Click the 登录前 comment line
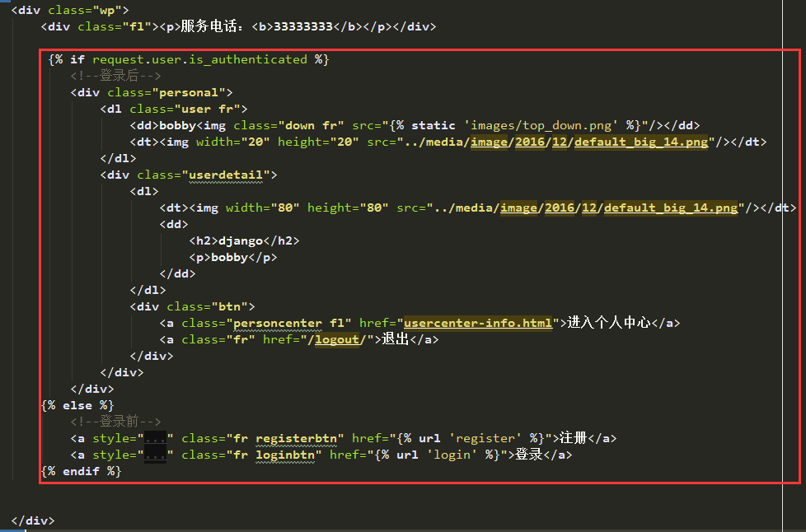 (x=115, y=422)
